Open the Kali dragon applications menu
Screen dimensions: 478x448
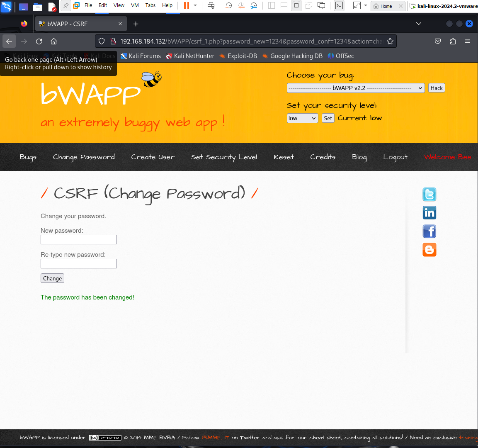(6, 6)
